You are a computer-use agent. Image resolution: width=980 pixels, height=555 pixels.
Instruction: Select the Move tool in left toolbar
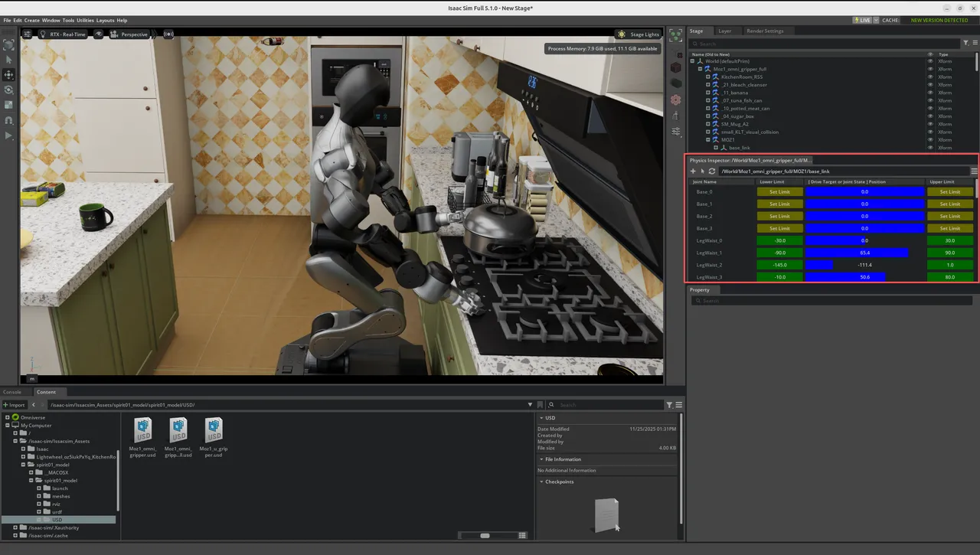[9, 75]
